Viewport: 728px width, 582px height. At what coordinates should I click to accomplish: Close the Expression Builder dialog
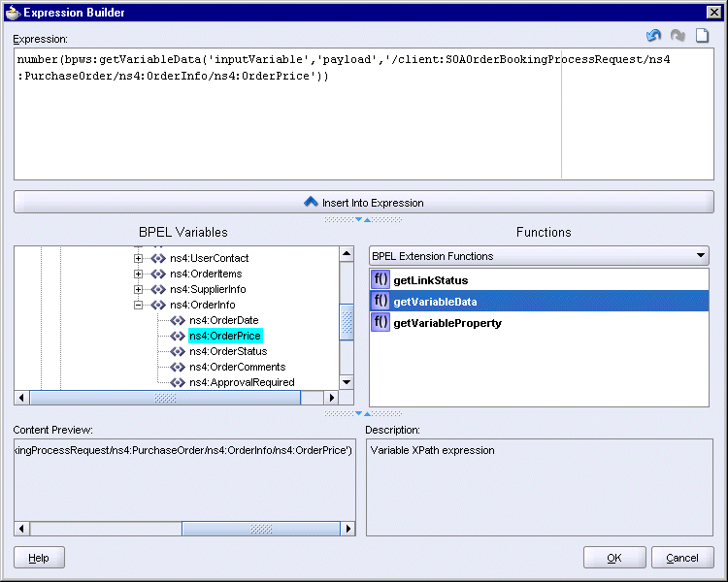pyautogui.click(x=713, y=12)
